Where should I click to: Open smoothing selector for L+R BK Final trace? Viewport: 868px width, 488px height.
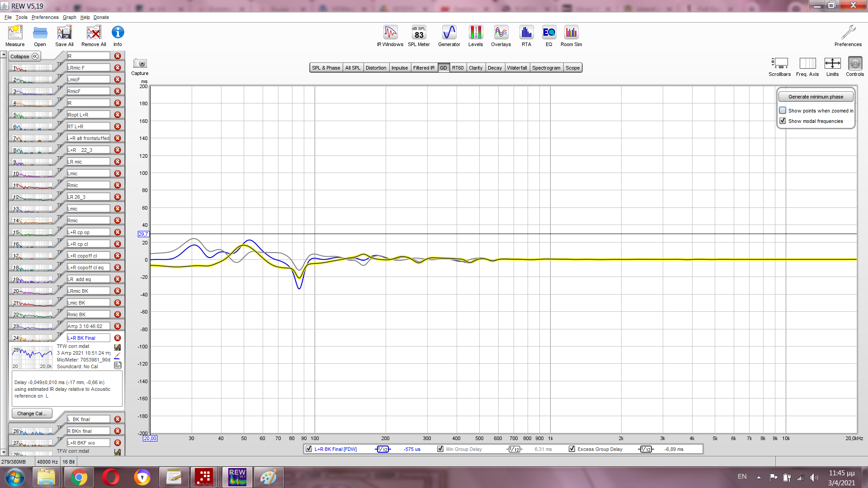tap(382, 449)
